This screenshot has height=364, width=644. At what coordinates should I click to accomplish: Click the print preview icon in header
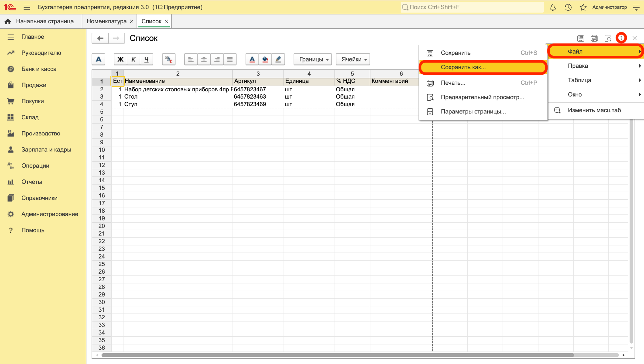[608, 38]
